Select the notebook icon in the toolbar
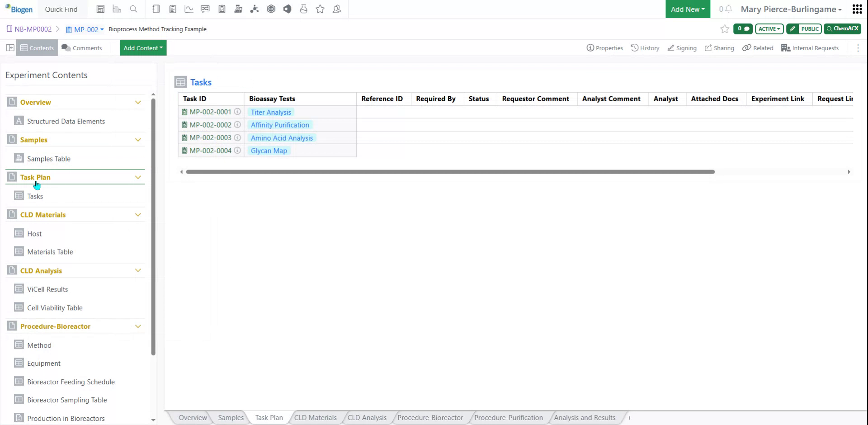 (x=156, y=9)
